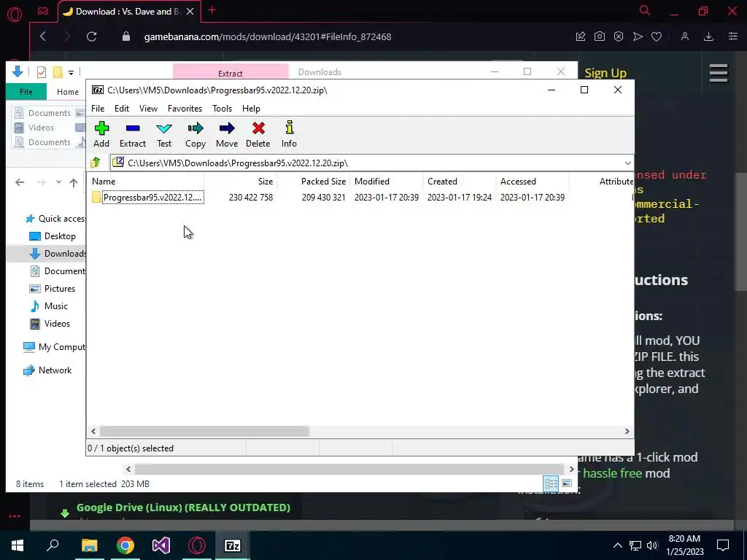Click the browser back arrow
Screen dimensions: 747x560
coord(43,36)
